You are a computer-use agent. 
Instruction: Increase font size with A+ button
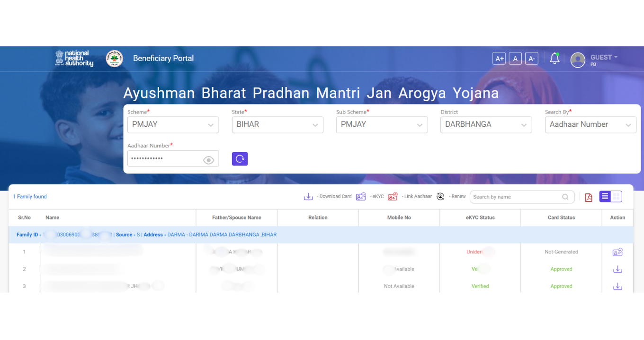pyautogui.click(x=499, y=59)
